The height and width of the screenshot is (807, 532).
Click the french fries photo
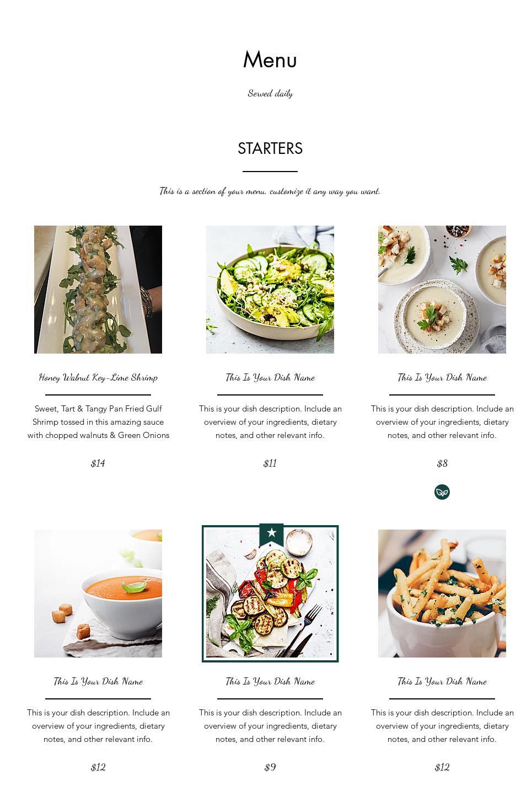pos(442,594)
